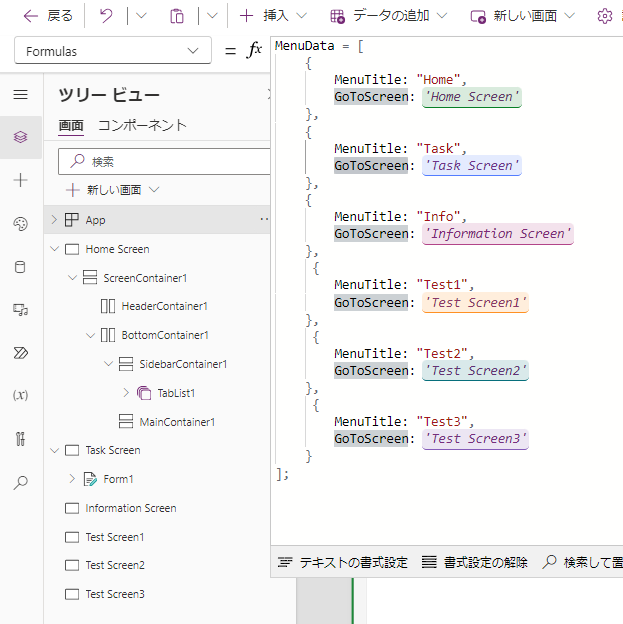623x624 pixels.
Task: Click the search magnifier in left rail
Action: coord(20,482)
